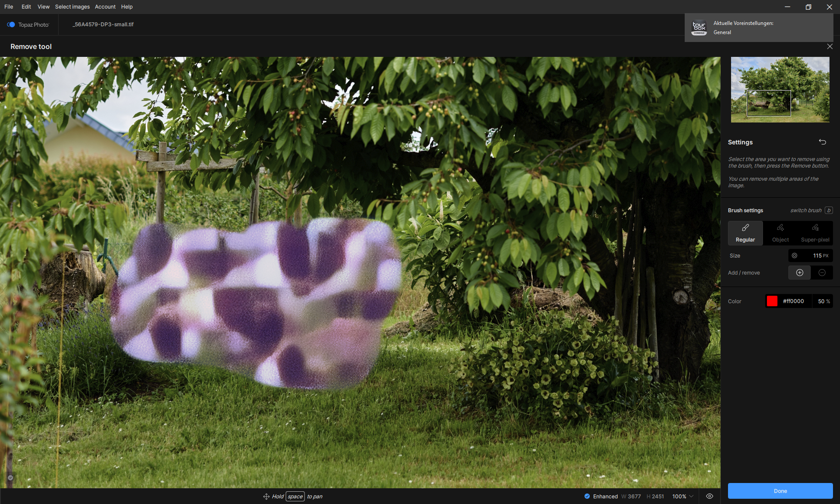Switch brush to remove (minus) mode
This screenshot has height=504, width=840.
(x=822, y=273)
